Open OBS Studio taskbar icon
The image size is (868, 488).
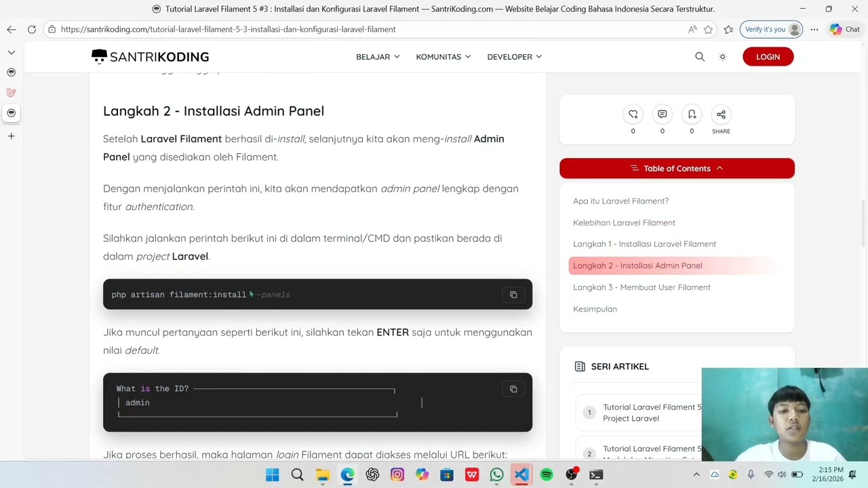(572, 475)
